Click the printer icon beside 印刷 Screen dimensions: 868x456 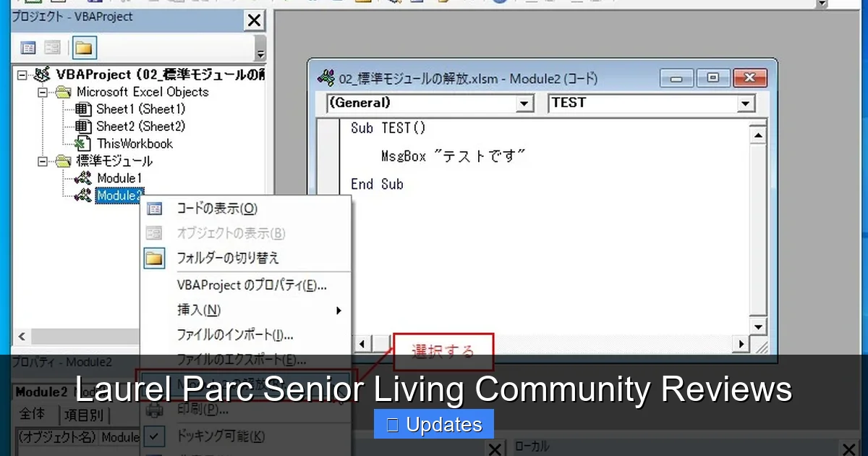(154, 410)
